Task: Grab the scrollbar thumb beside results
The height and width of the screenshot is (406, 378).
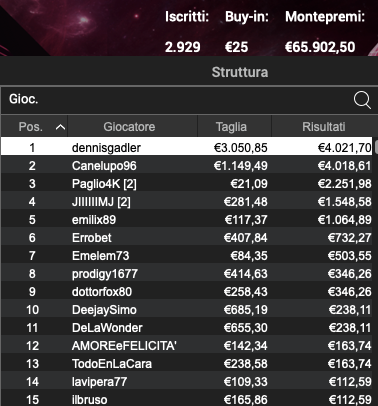Action: pos(376,147)
